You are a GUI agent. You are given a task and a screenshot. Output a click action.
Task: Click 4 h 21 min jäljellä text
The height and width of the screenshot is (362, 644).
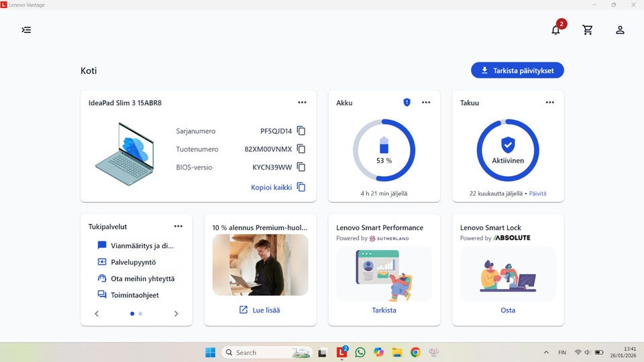click(x=384, y=193)
